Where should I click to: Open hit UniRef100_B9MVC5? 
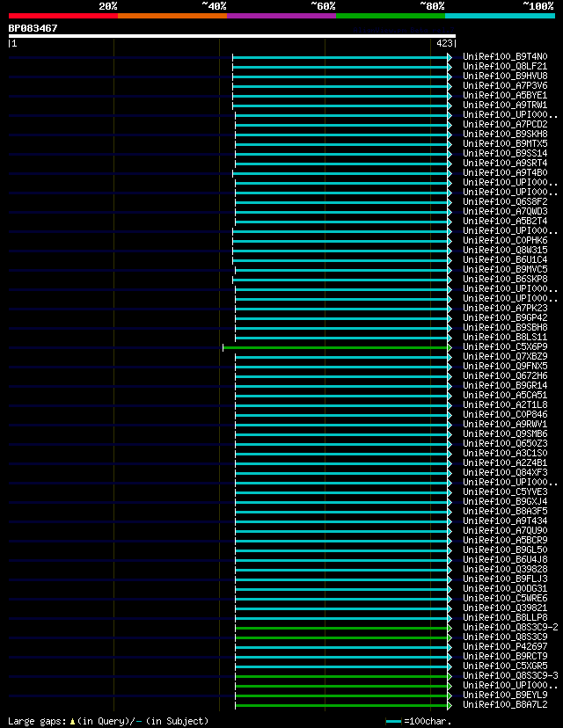tap(505, 269)
